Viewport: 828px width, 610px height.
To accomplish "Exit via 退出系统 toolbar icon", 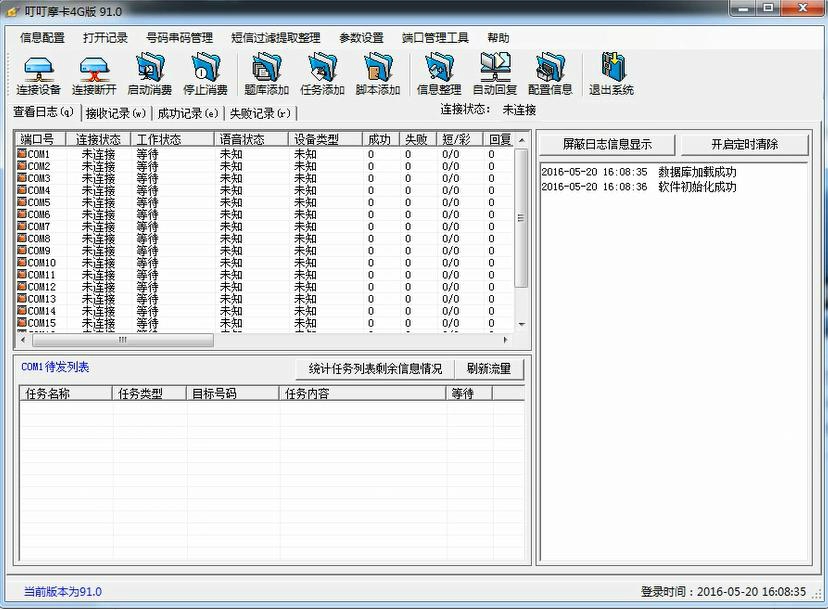I will [611, 75].
